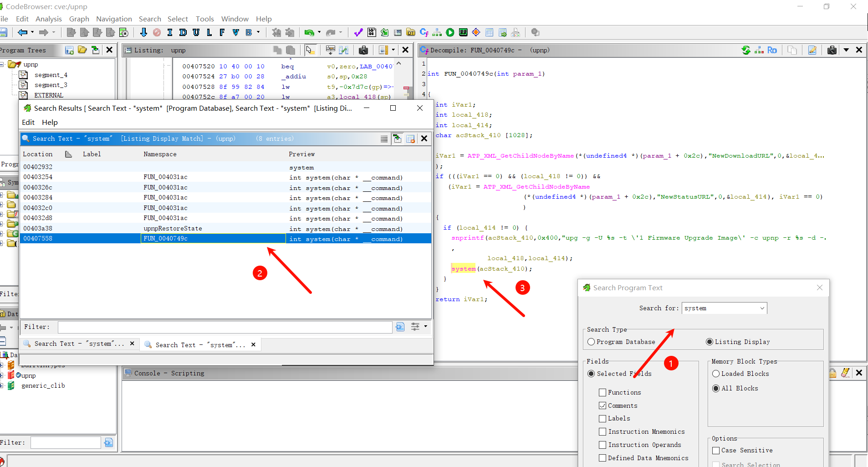Sort results by the Location column header
This screenshot has height=467, width=868.
tap(38, 154)
